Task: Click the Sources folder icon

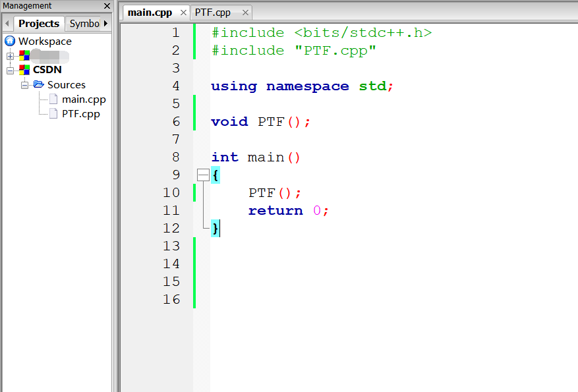Action: pyautogui.click(x=39, y=84)
